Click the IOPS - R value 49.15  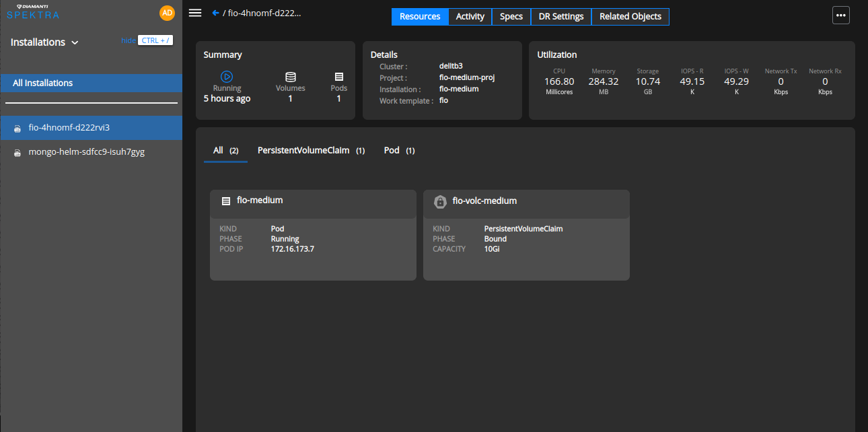[x=692, y=81]
